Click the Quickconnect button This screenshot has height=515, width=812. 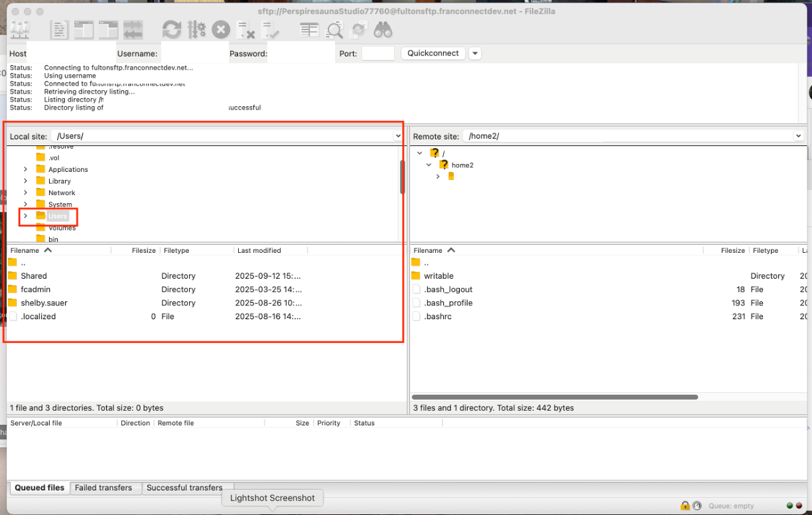click(x=433, y=54)
